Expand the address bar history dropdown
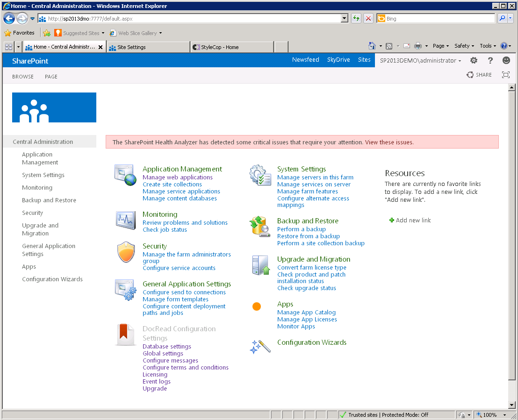This screenshot has width=518, height=420. click(345, 19)
